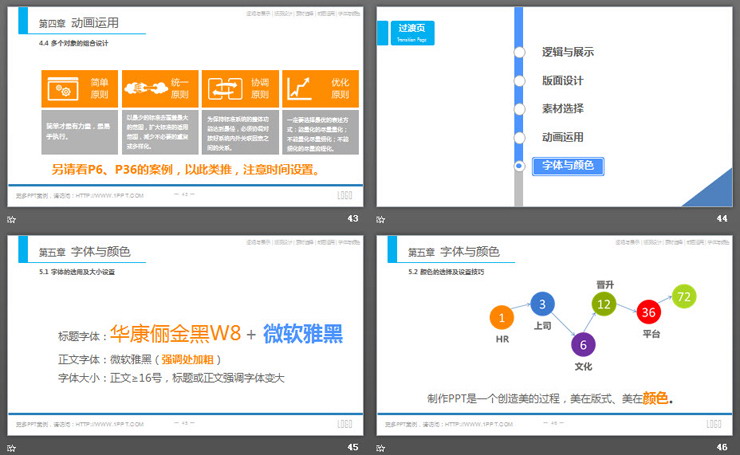This screenshot has height=455, width=740.
Task: Click the 素材选择 item on slide 44
Action: 563,109
